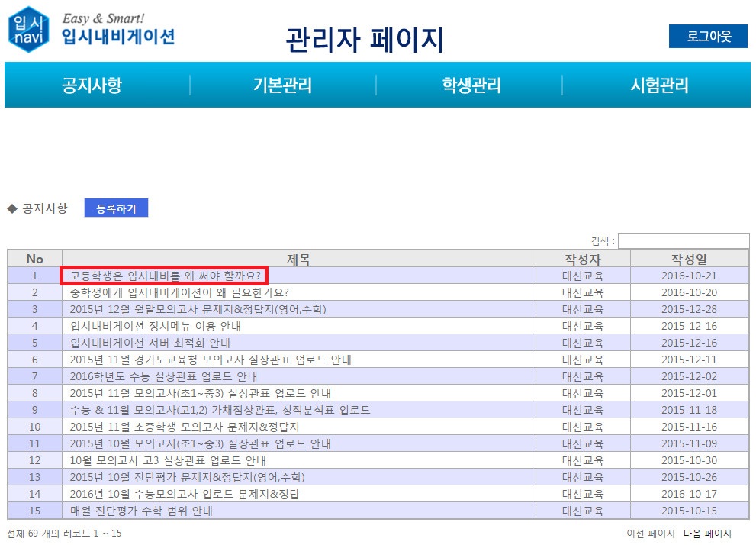Viewport: 756px width, 545px height.
Task: Click the record count text 전체 69 개의 레코드
Action: coord(64,534)
